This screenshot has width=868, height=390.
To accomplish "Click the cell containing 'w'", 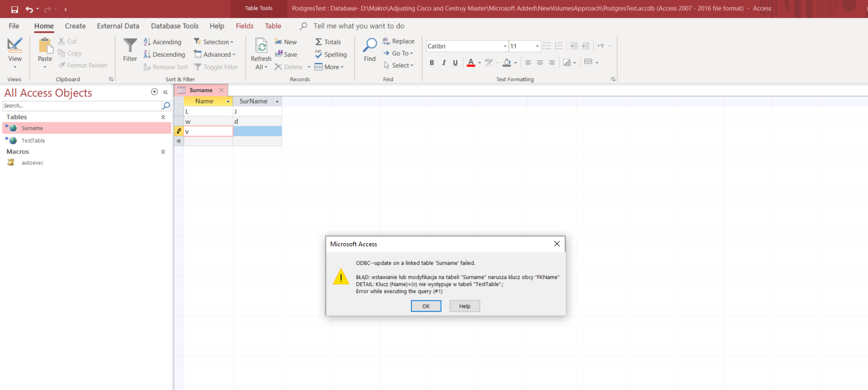I will [x=208, y=121].
